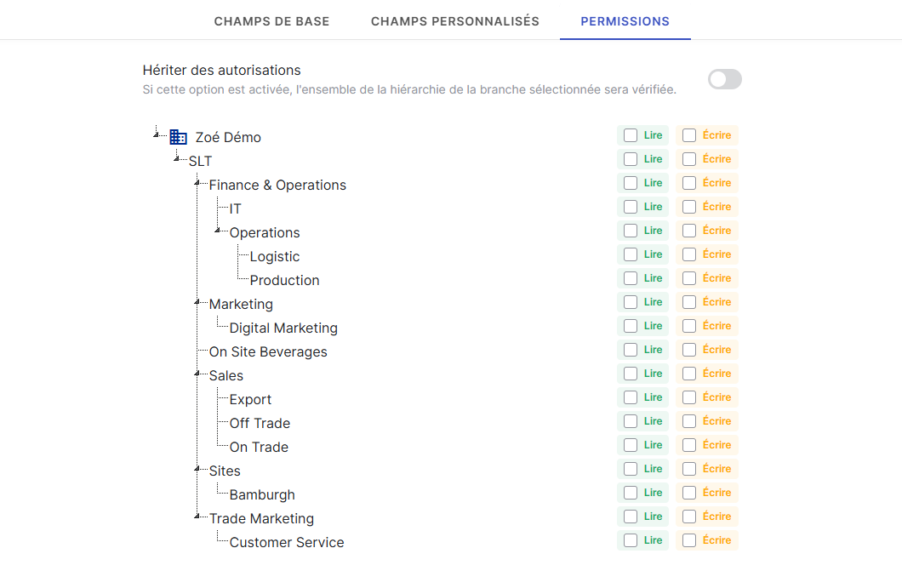Check the Lire box for IT
Viewport: 902px width, 588px height.
tap(631, 207)
